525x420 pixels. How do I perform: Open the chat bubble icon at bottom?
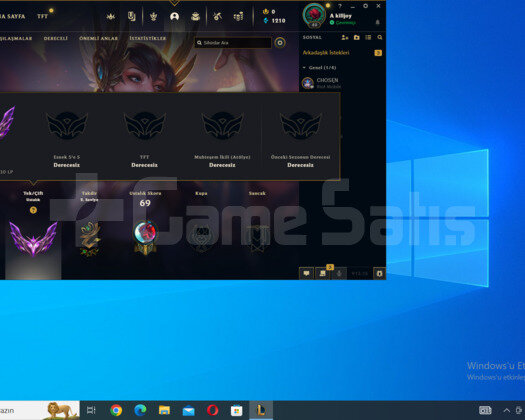tap(306, 273)
